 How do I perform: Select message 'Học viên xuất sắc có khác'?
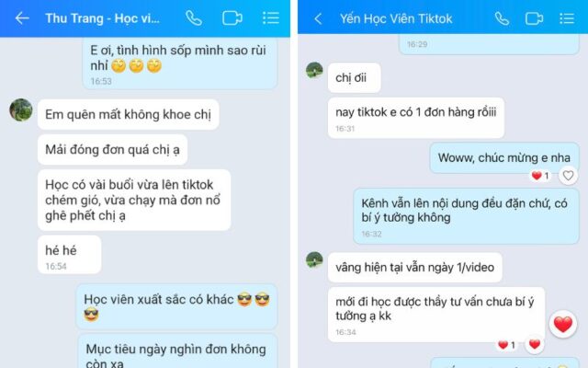click(x=176, y=306)
